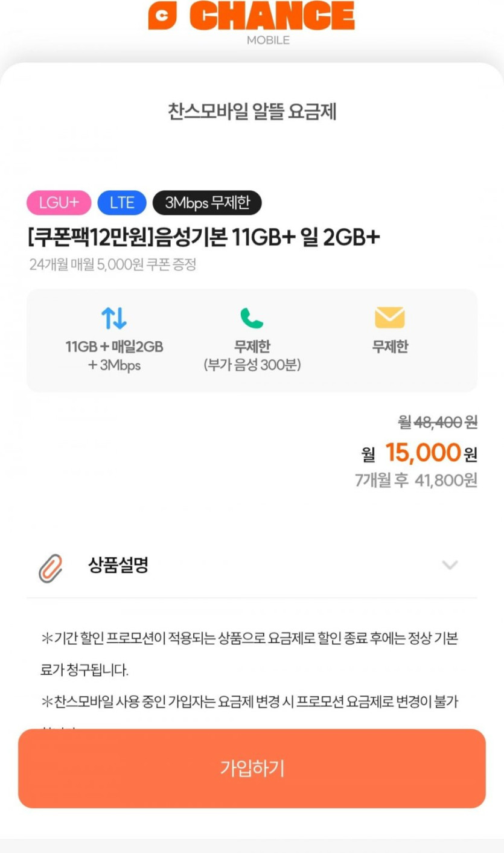504x853 pixels.
Task: Expand the 상품설명 chevron arrow
Action: (x=450, y=566)
